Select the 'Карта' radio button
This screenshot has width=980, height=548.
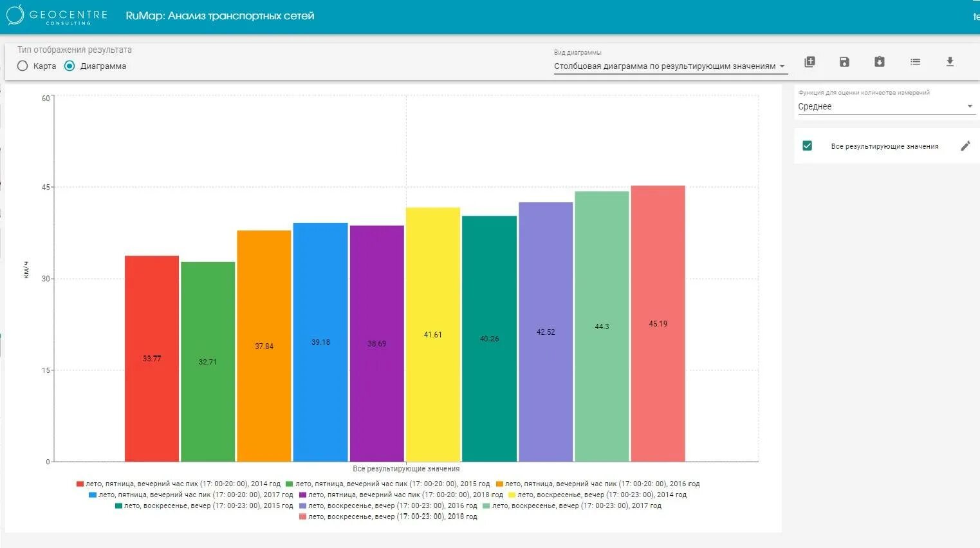pos(23,66)
